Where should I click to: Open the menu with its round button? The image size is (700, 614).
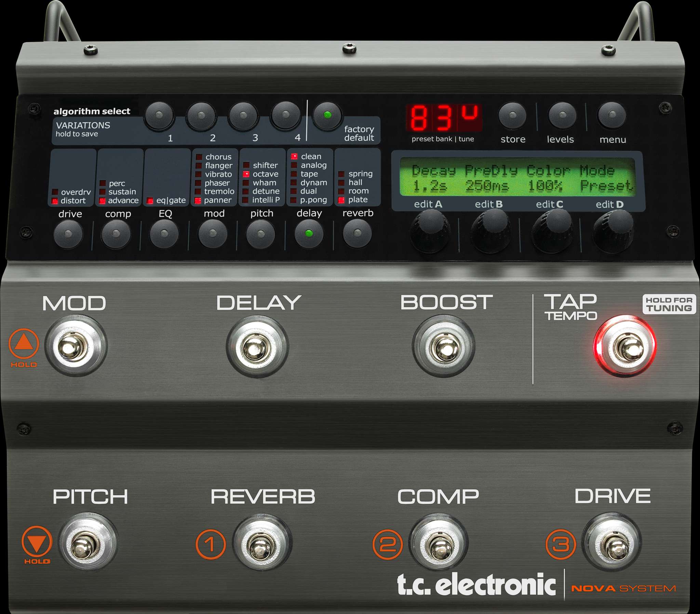pyautogui.click(x=612, y=115)
